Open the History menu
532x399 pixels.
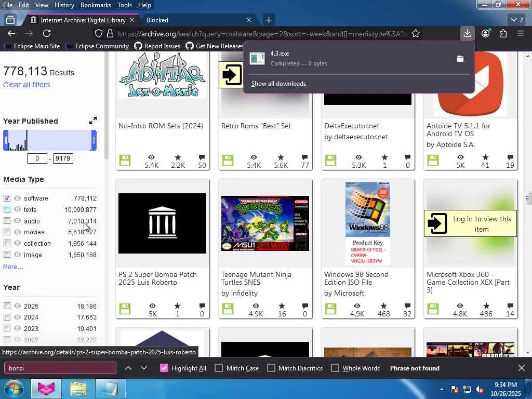tap(64, 5)
